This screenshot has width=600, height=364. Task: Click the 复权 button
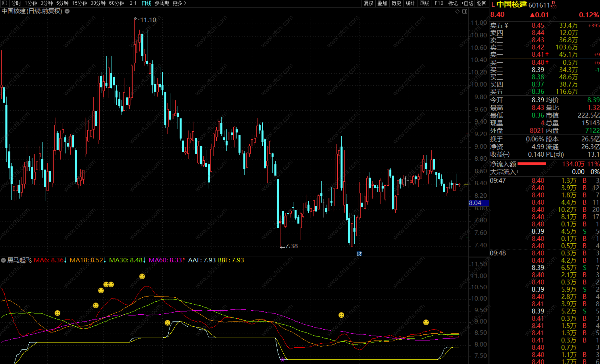point(368,3)
